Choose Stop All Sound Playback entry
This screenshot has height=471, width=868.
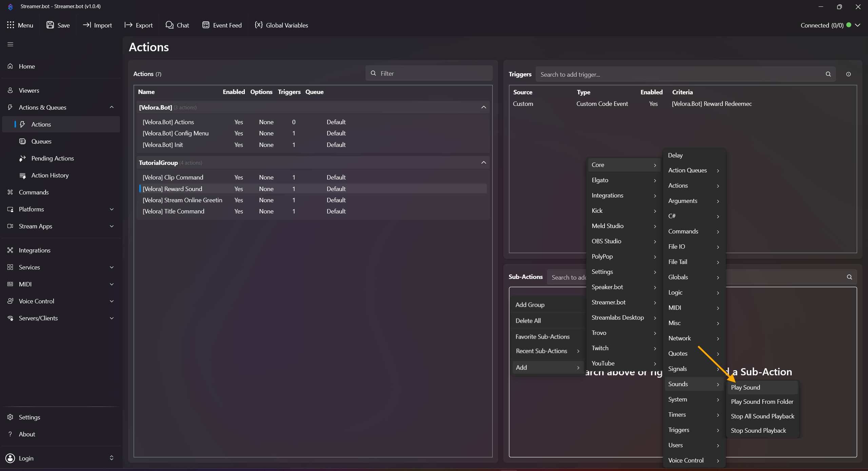pos(762,416)
